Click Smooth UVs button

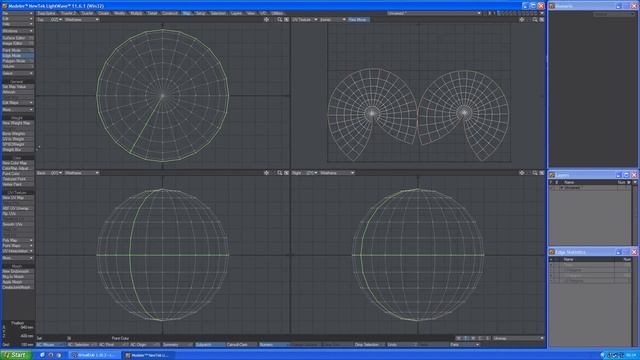(x=18, y=224)
